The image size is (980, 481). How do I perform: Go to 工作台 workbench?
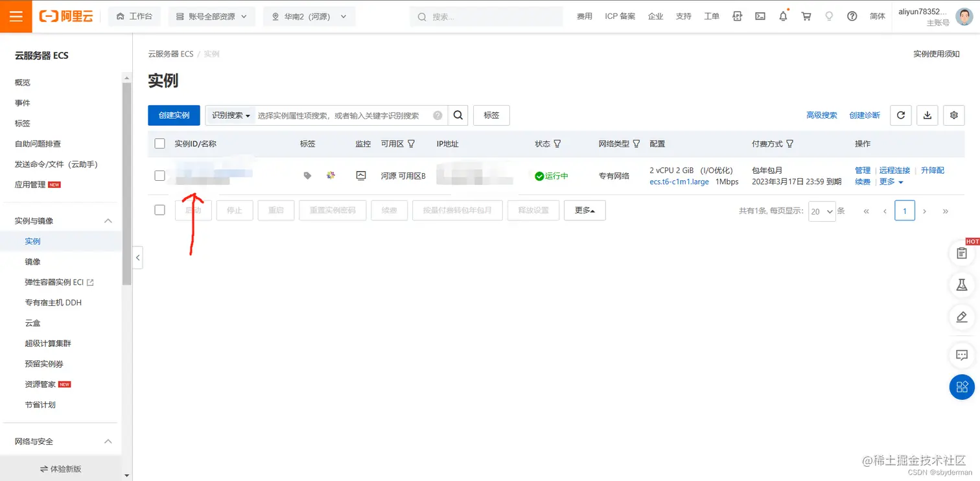(134, 17)
